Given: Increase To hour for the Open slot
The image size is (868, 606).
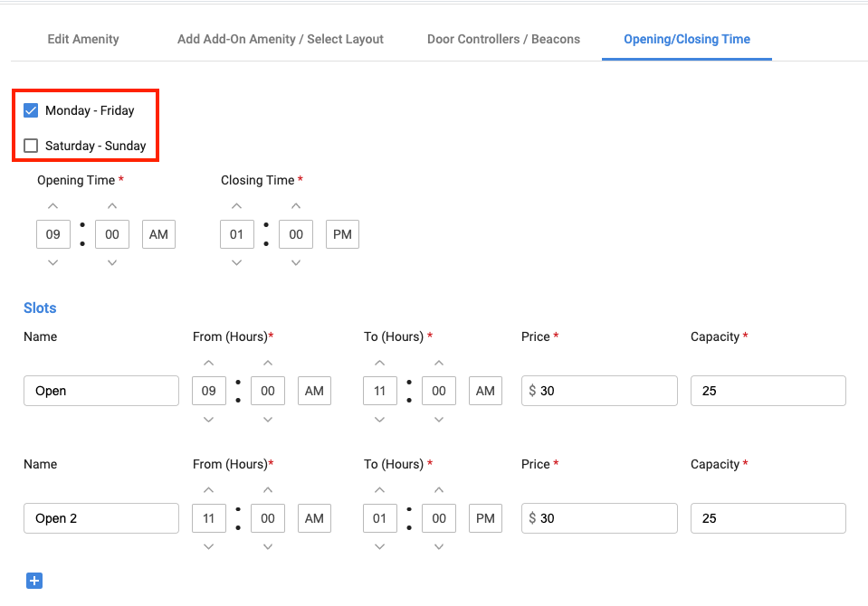Looking at the screenshot, I should [380, 363].
